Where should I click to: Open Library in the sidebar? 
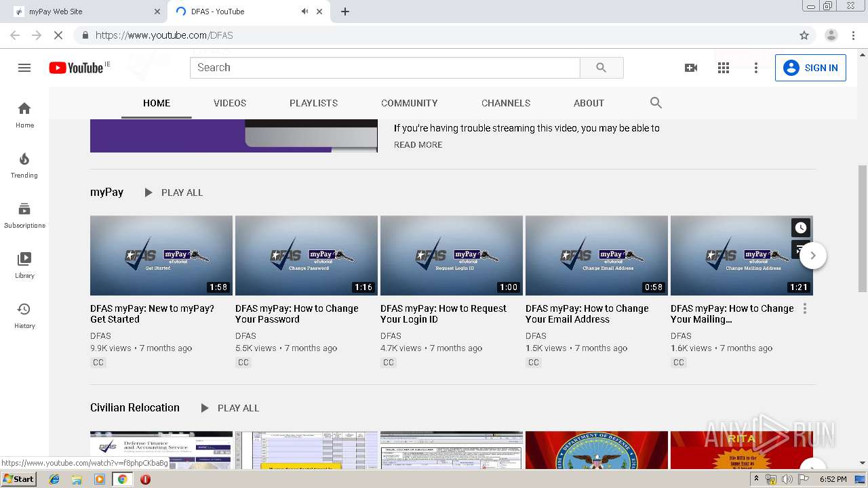[24, 265]
